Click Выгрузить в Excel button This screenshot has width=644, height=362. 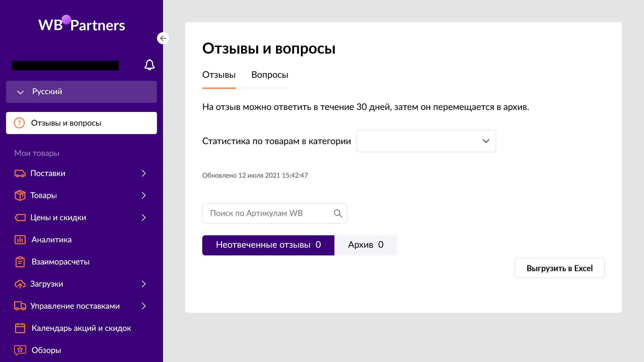(x=559, y=268)
